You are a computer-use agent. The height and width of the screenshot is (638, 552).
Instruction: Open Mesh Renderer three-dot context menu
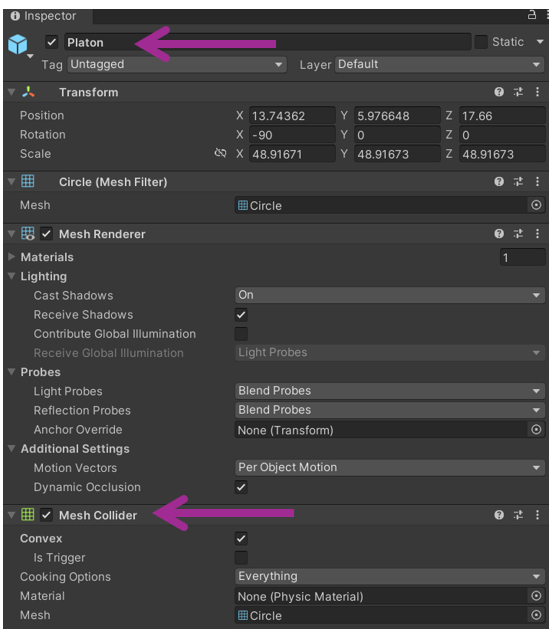pyautogui.click(x=537, y=234)
